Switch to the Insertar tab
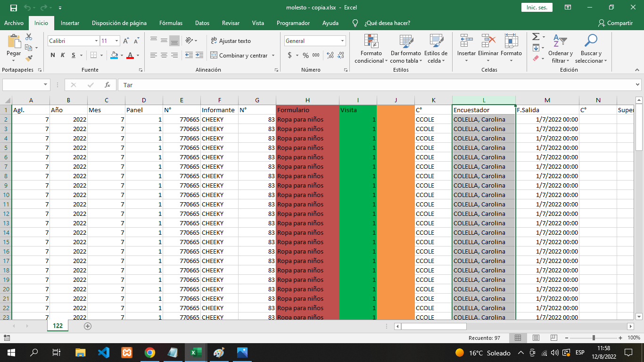 [70, 23]
